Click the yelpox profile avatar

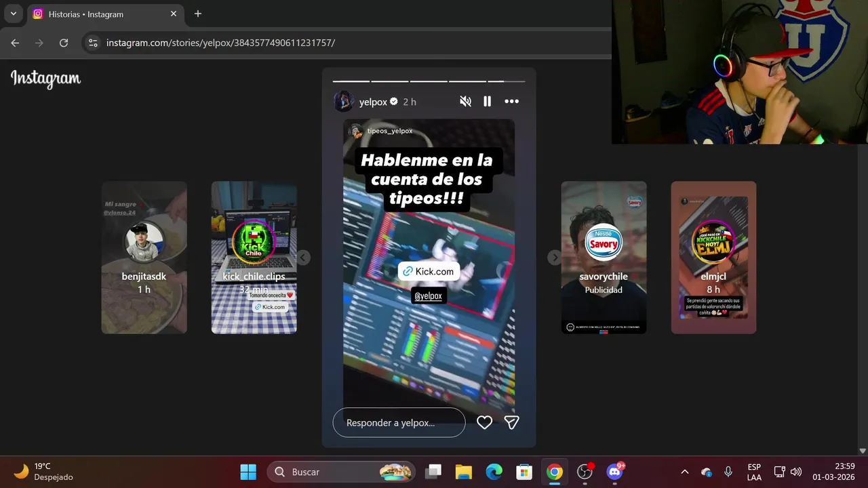(x=344, y=102)
